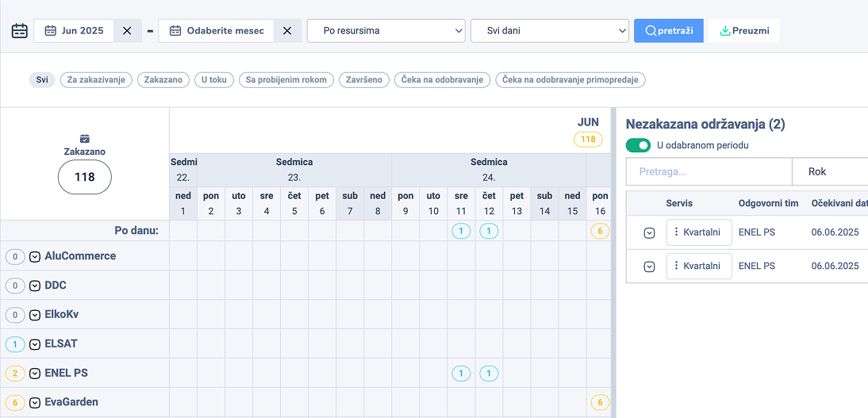Toggle the U odabranom periodu switch

(638, 146)
